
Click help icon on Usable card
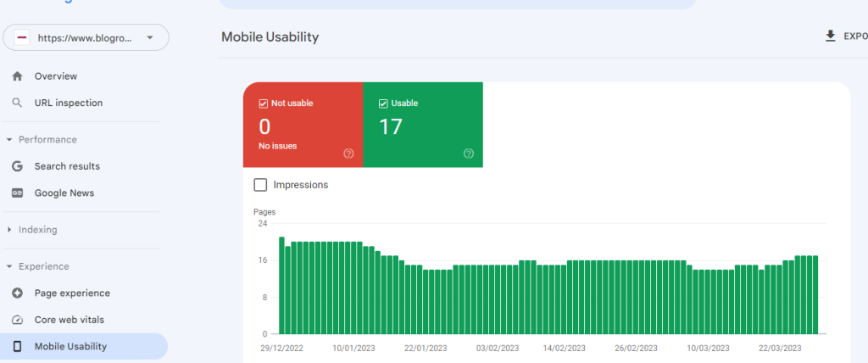coord(468,154)
